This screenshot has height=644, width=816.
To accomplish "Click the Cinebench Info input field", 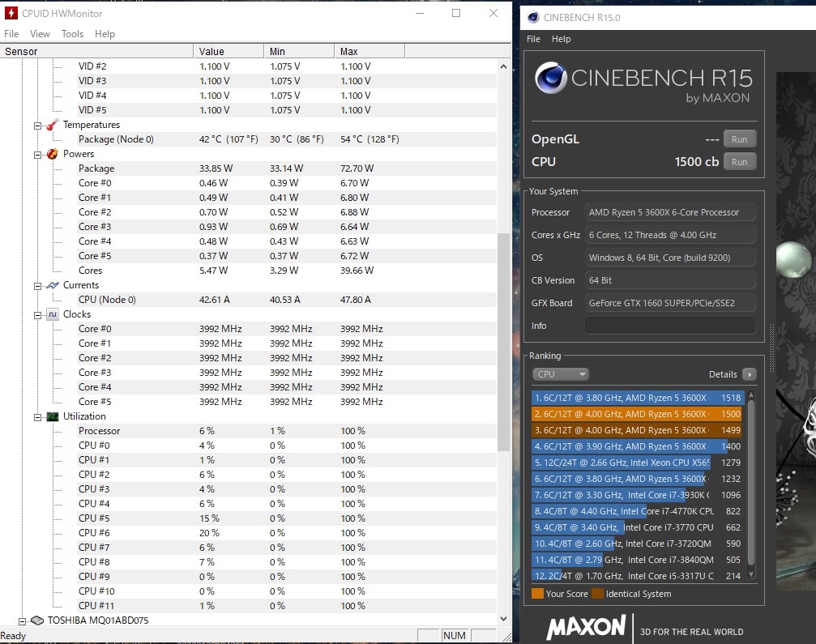I will 670,326.
